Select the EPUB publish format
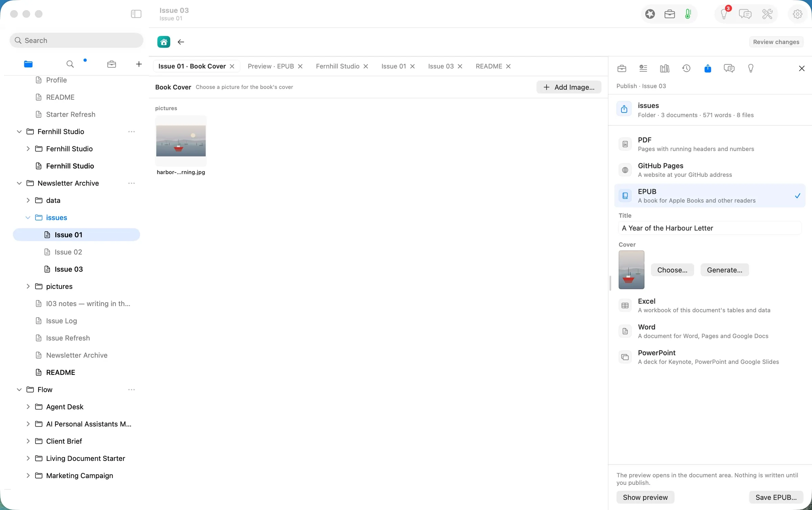 710,196
